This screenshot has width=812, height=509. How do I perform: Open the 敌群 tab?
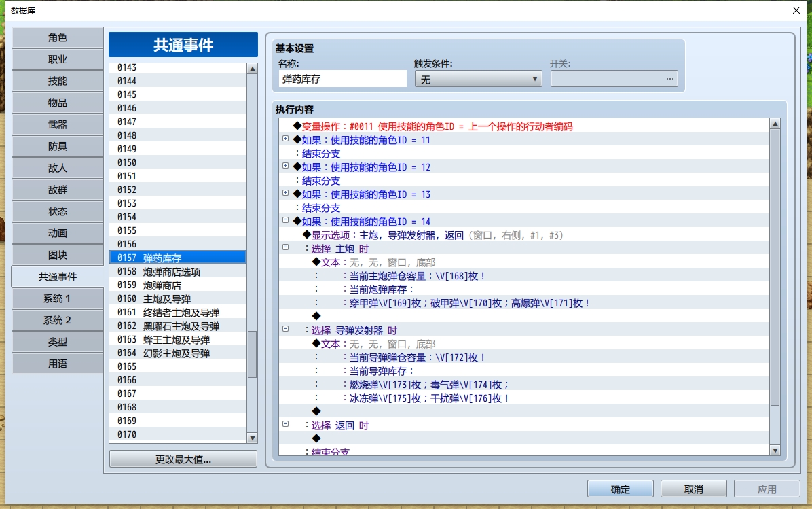pyautogui.click(x=58, y=190)
